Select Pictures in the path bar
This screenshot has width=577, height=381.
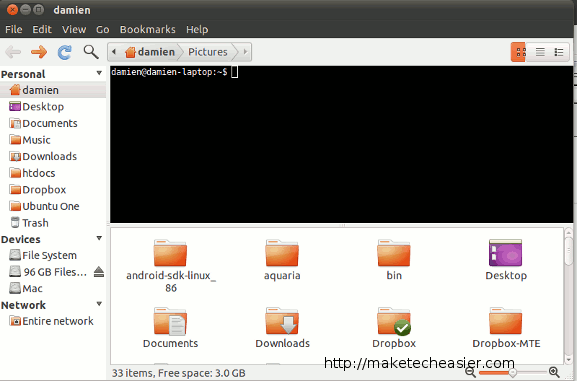click(x=208, y=52)
